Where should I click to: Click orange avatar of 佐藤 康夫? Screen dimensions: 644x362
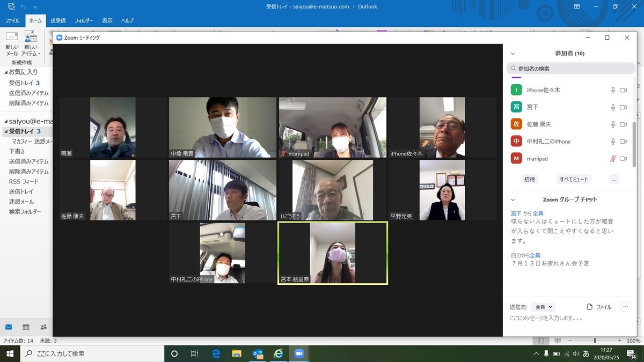(516, 124)
